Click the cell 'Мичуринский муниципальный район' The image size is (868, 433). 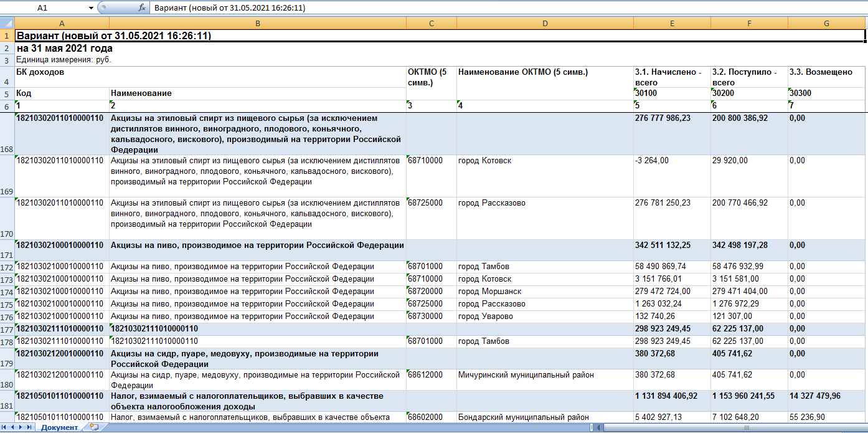[x=545, y=380]
